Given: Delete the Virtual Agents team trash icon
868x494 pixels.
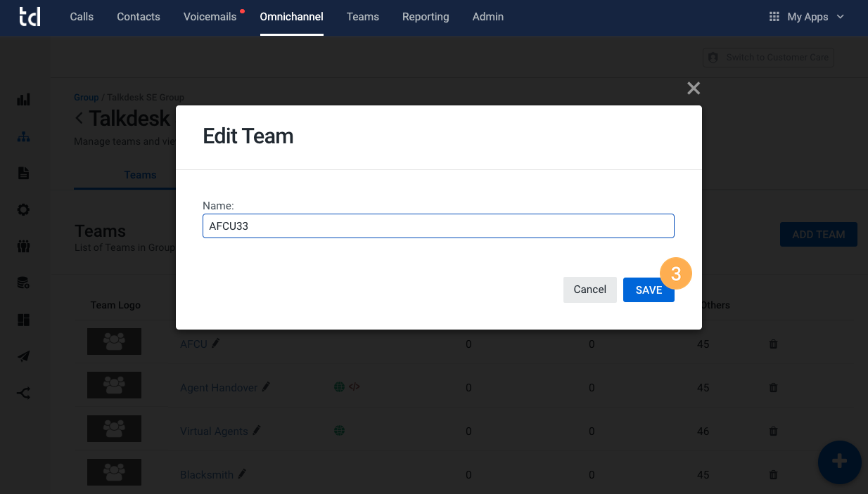Looking at the screenshot, I should click(x=774, y=431).
